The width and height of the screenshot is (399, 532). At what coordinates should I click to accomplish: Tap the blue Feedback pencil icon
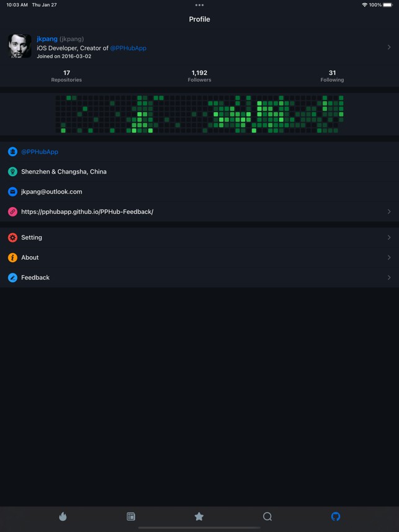pyautogui.click(x=12, y=278)
